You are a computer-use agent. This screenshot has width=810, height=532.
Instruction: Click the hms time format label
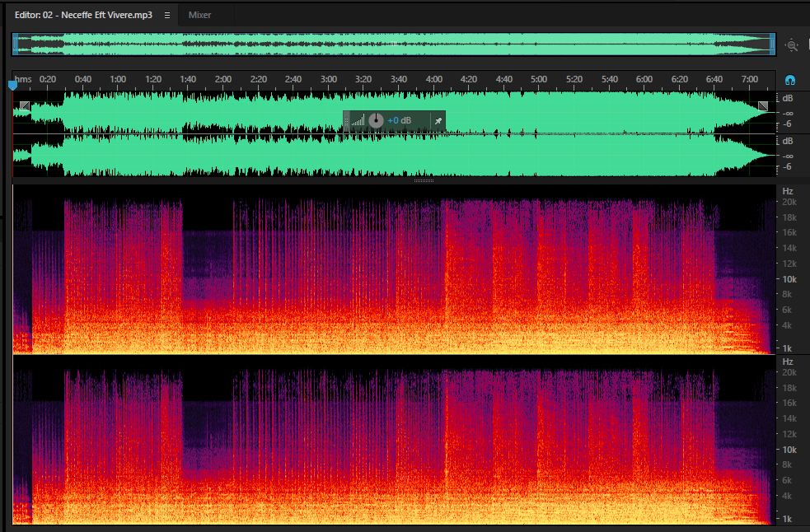(x=23, y=79)
